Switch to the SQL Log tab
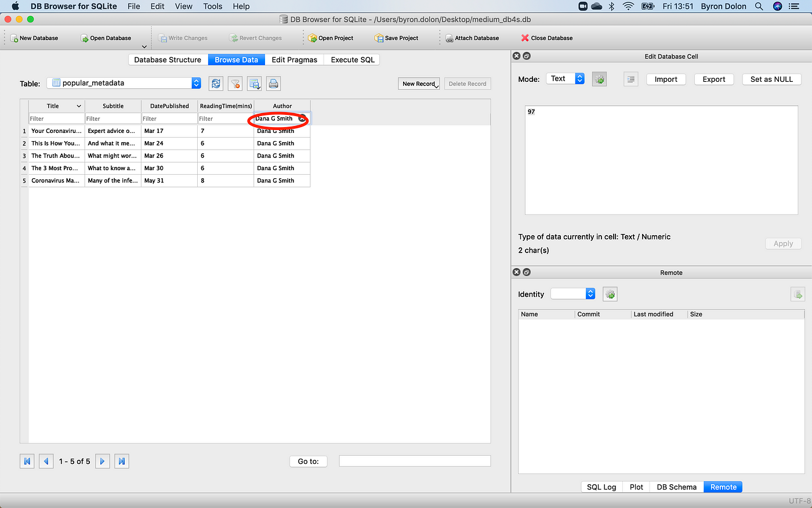Screen dimensions: 812x508 tap(601, 487)
